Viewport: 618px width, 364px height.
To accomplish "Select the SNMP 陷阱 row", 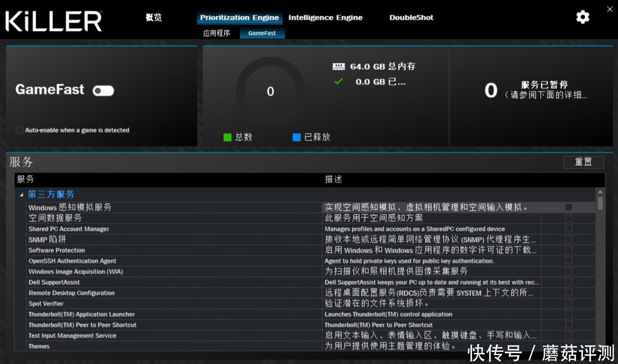I will pos(311,239).
